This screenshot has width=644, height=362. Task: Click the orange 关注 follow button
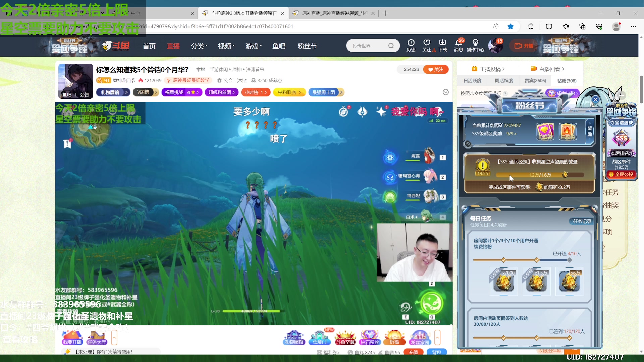coord(436,69)
